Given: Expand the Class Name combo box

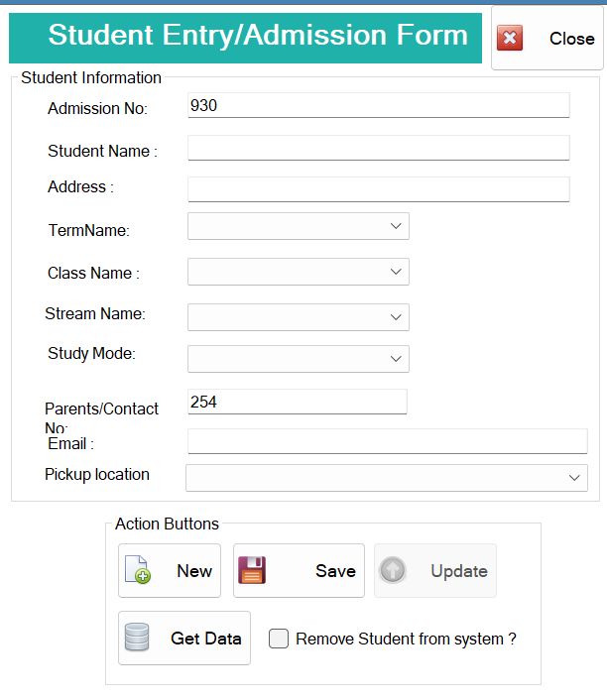Looking at the screenshot, I should [x=396, y=272].
